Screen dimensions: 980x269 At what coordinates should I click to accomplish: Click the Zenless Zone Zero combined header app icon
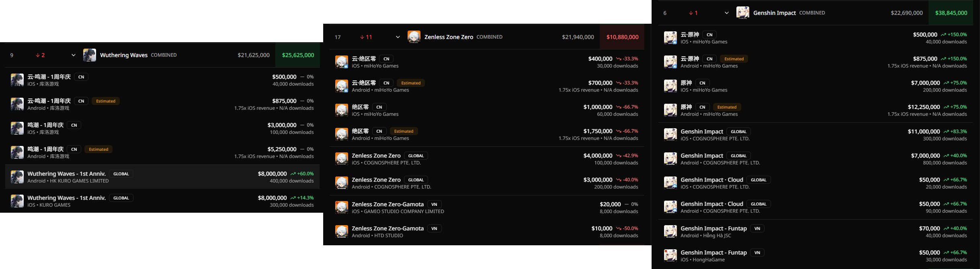pos(414,37)
